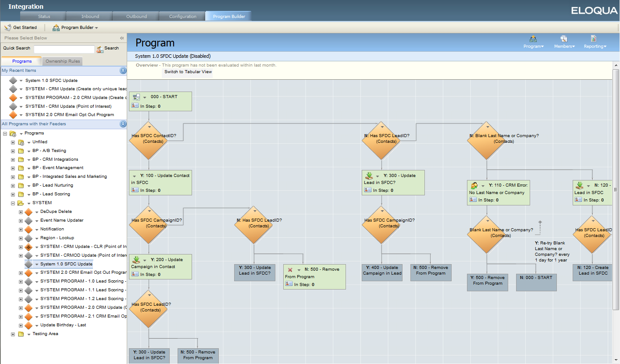This screenshot has width=620, height=364.
Task: Open the Program menu icon
Action: [533, 42]
